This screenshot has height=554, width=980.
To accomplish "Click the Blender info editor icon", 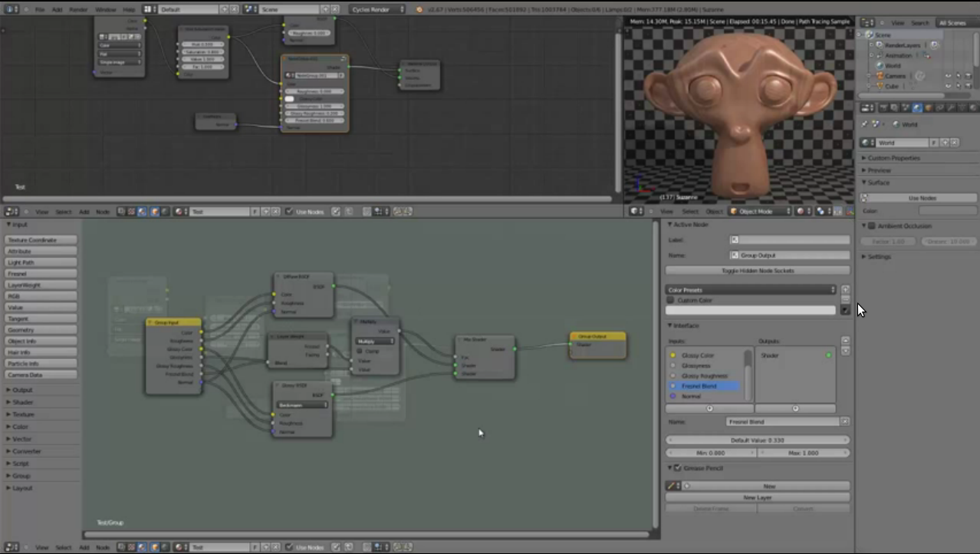I will point(11,9).
